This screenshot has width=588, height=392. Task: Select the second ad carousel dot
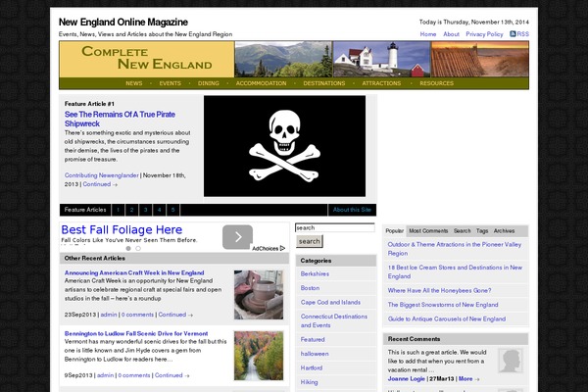coord(138,248)
